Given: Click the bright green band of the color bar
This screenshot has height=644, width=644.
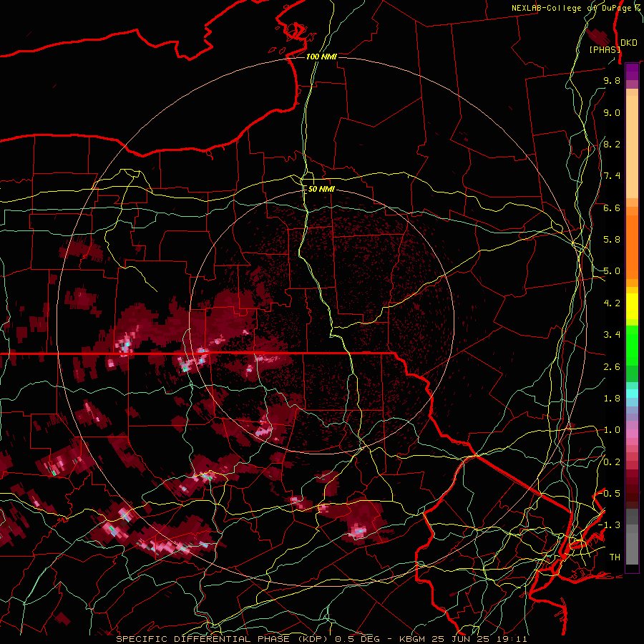Looking at the screenshot, I should click(632, 345).
